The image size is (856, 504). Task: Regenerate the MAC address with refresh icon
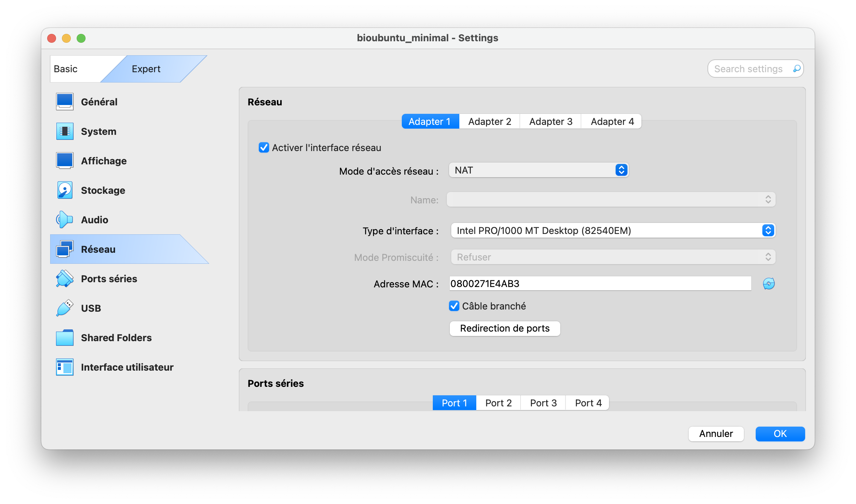pos(769,284)
